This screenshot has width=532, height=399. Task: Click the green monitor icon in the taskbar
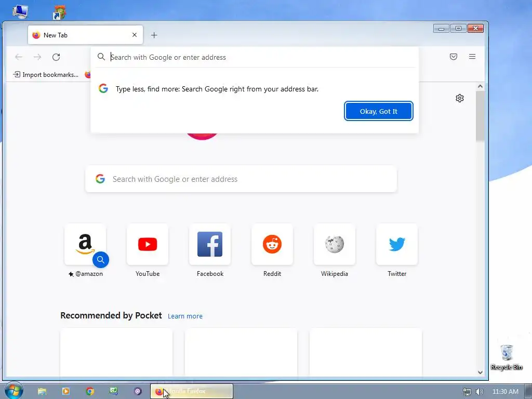(114, 391)
